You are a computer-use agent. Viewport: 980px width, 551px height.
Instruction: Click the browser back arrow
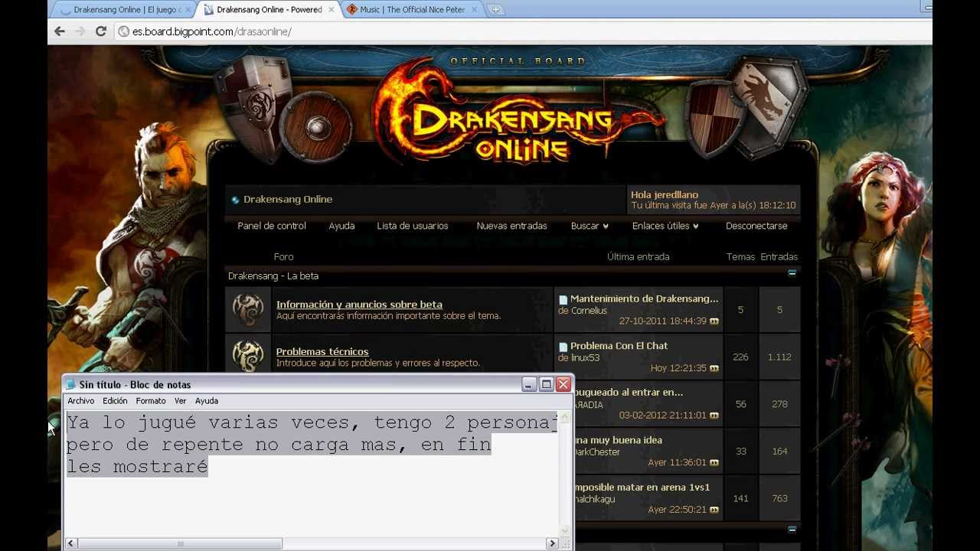[60, 31]
